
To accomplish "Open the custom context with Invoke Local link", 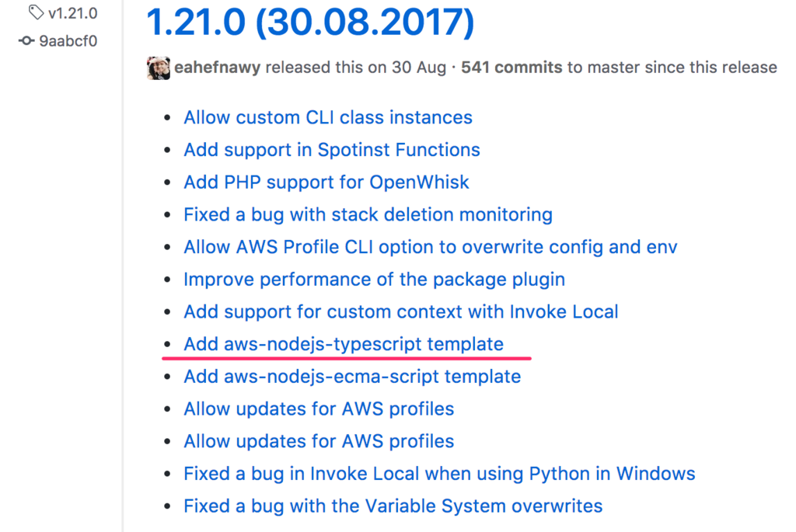I will click(400, 311).
